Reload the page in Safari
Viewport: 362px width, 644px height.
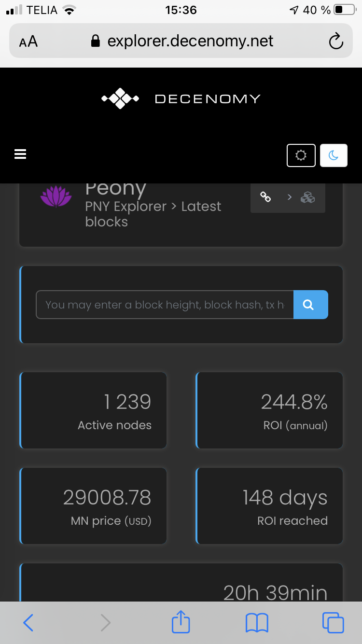[335, 42]
